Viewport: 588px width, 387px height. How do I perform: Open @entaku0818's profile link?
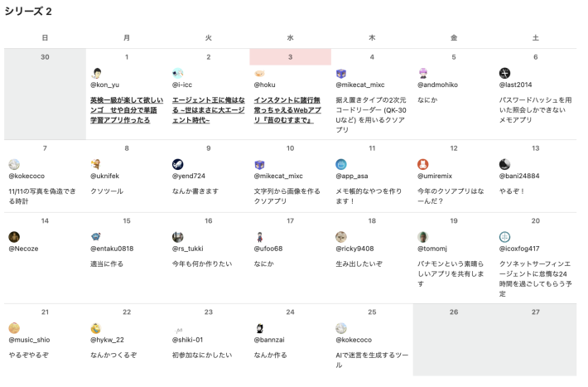point(112,249)
